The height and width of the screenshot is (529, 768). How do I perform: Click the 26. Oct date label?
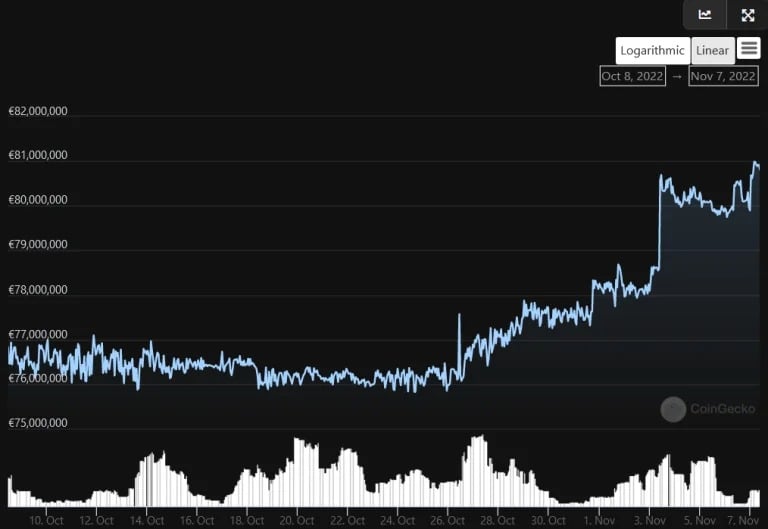click(x=447, y=520)
